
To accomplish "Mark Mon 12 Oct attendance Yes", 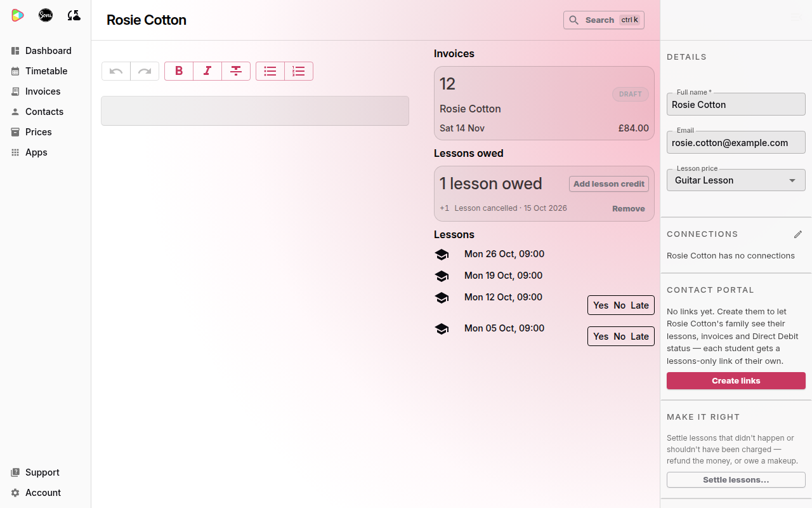I will (601, 305).
